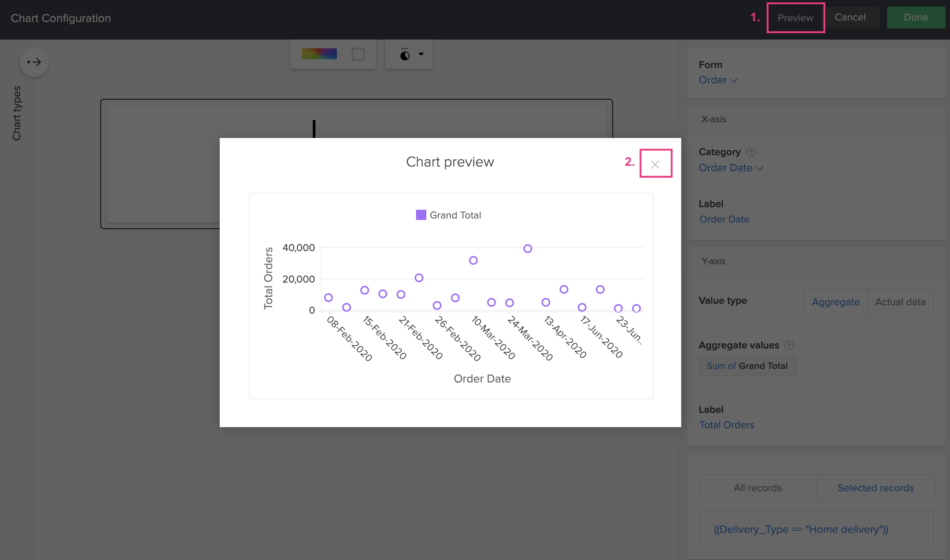Choose the All records option
Image resolution: width=950 pixels, height=560 pixels.
pos(757,488)
